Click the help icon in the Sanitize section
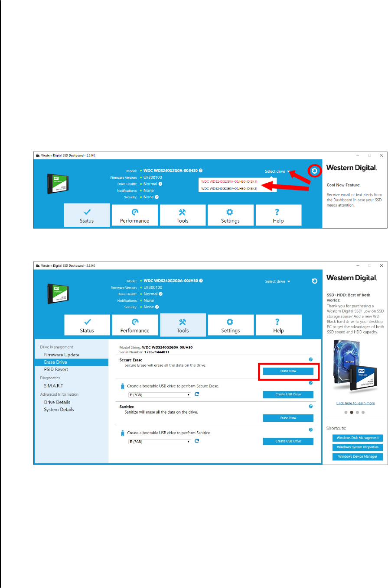Screen dimensions: 388x588 [x=311, y=406]
